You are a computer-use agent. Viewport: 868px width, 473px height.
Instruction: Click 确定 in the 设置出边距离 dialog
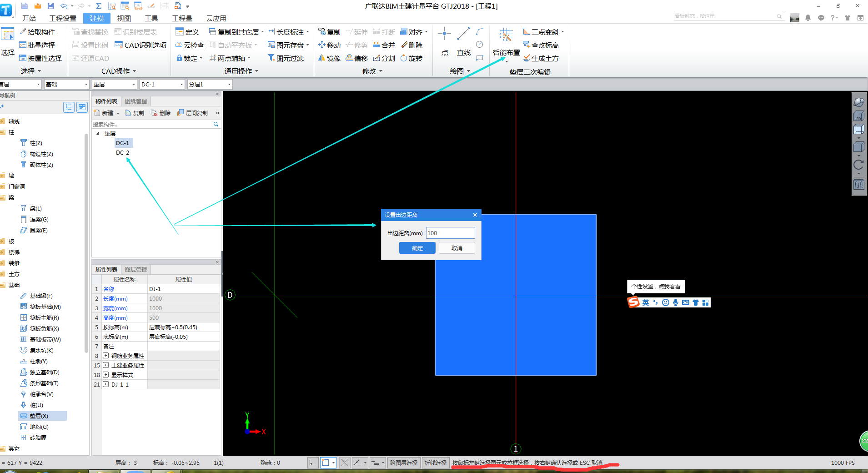click(417, 248)
